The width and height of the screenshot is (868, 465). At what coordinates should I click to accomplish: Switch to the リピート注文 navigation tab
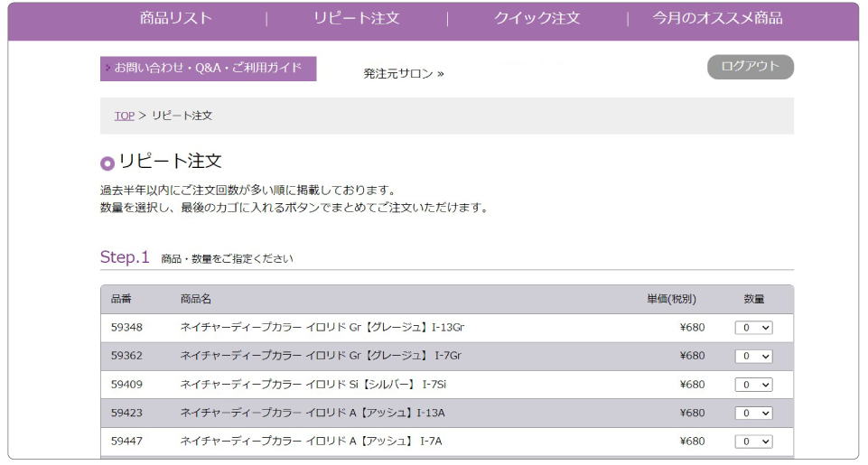(x=357, y=18)
